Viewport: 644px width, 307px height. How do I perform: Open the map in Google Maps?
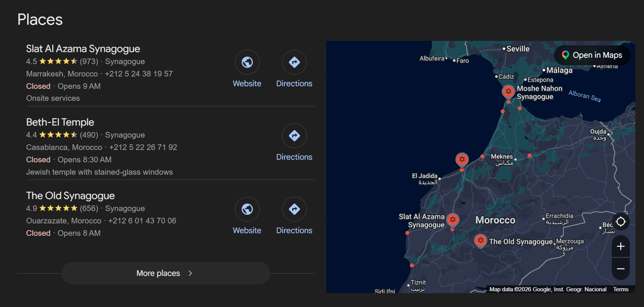tap(592, 55)
